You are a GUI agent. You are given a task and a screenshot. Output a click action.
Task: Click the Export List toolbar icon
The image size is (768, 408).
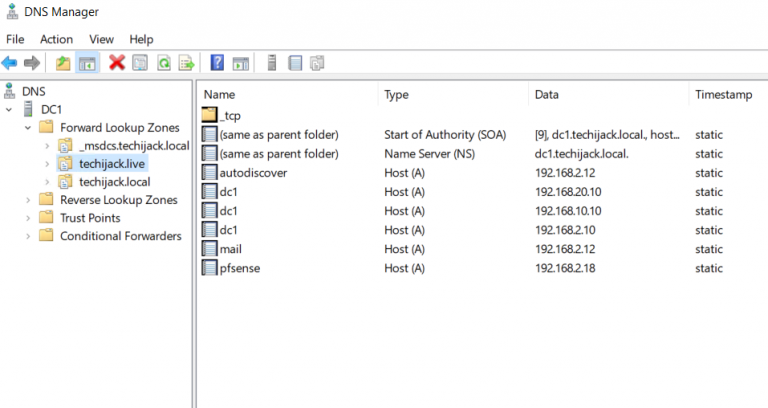[187, 63]
